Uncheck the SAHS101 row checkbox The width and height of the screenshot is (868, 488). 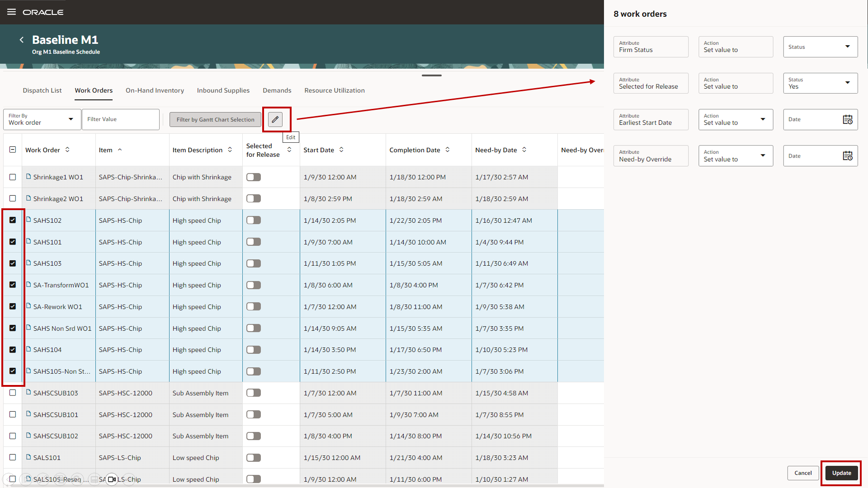pos(13,242)
